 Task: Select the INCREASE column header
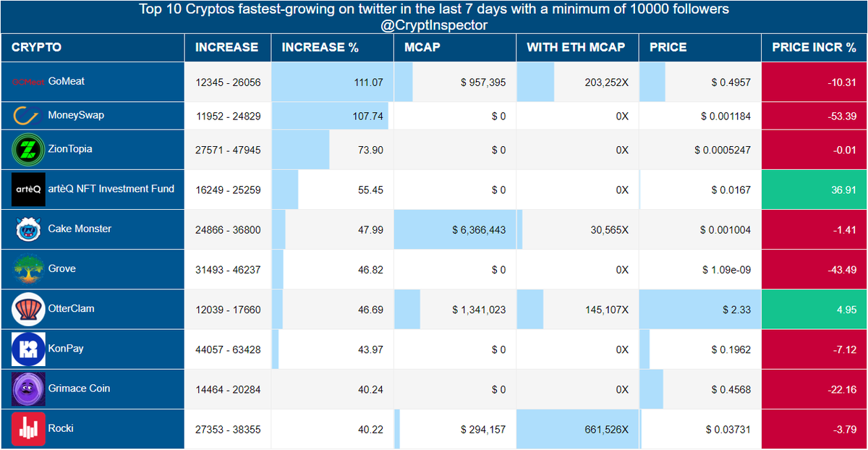pos(228,47)
